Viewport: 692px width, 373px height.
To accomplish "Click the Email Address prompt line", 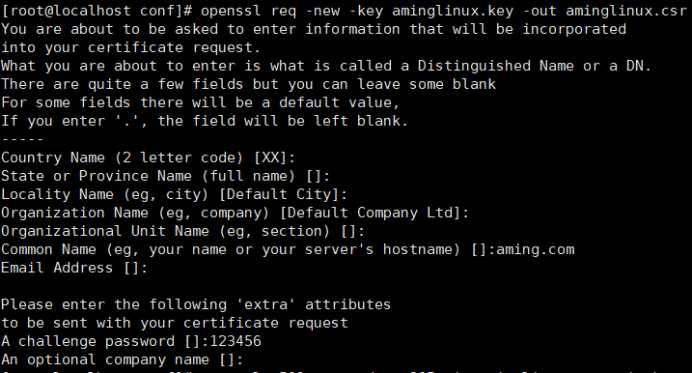I will [x=74, y=268].
